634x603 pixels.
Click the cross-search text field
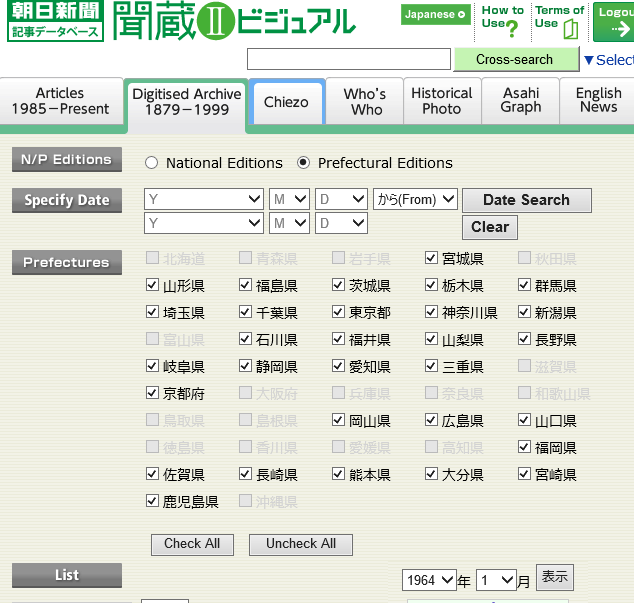[x=349, y=59]
